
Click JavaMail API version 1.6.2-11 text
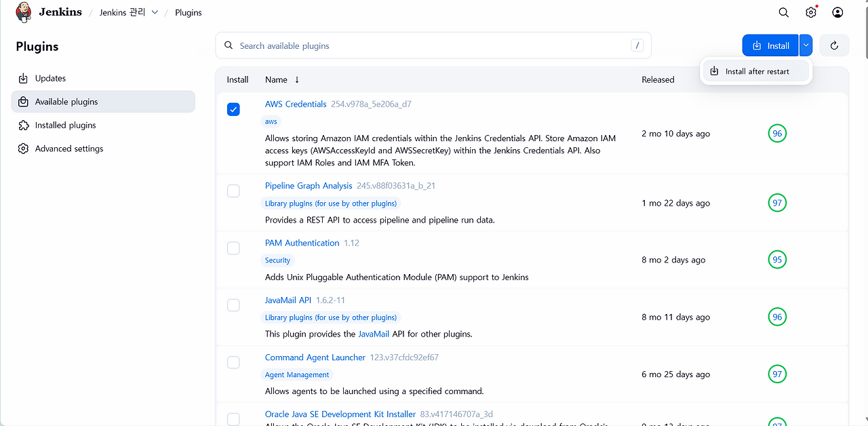pos(330,300)
